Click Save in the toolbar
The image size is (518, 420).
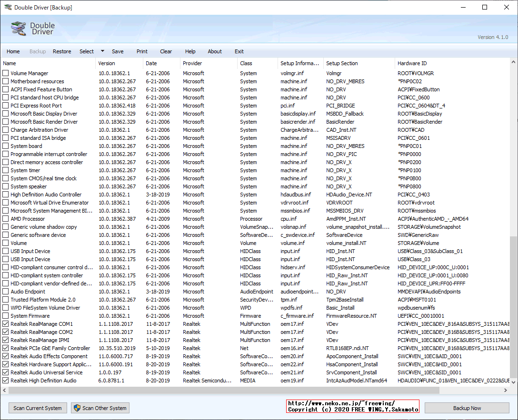point(118,51)
